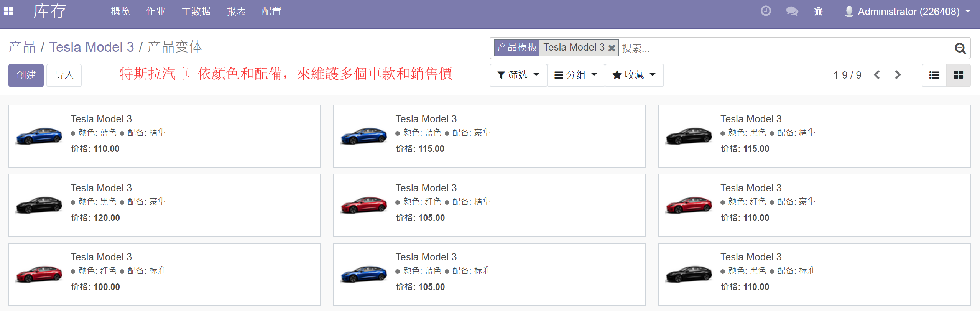The width and height of the screenshot is (980, 311).
Task: Click title of 黑色 标准 variant card
Action: tap(751, 257)
